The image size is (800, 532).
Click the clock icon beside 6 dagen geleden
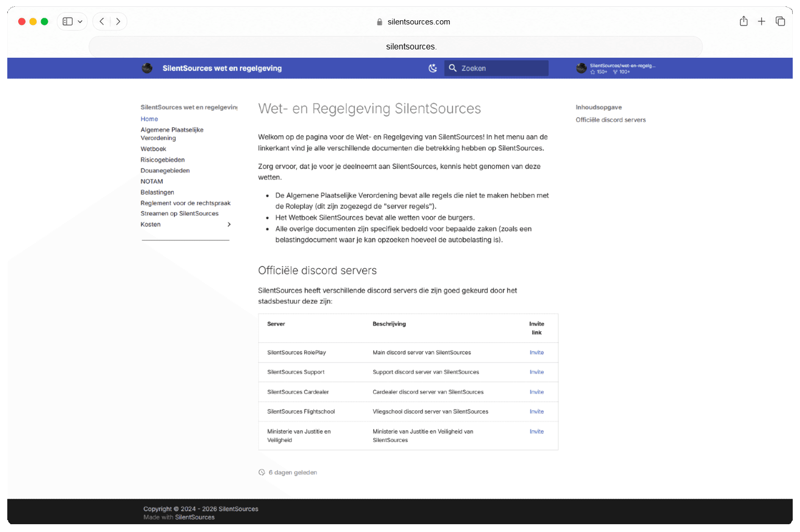click(x=262, y=473)
